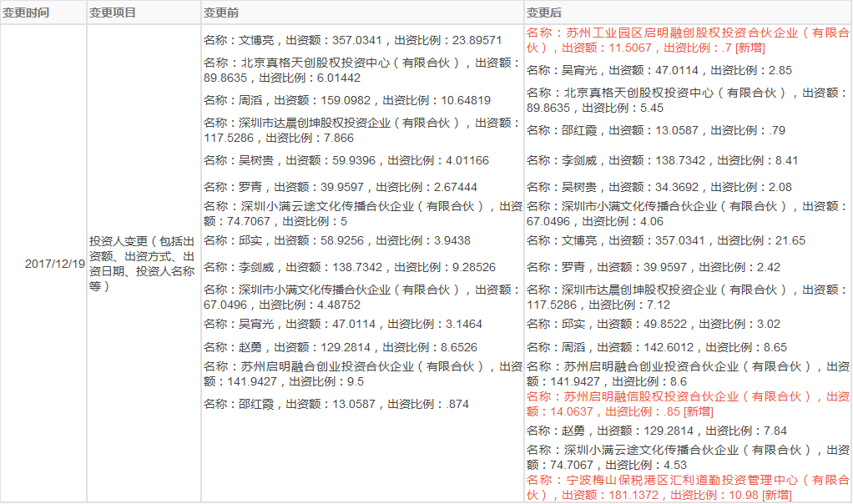Select 周滔 entry with amount 159.0982

347,100
